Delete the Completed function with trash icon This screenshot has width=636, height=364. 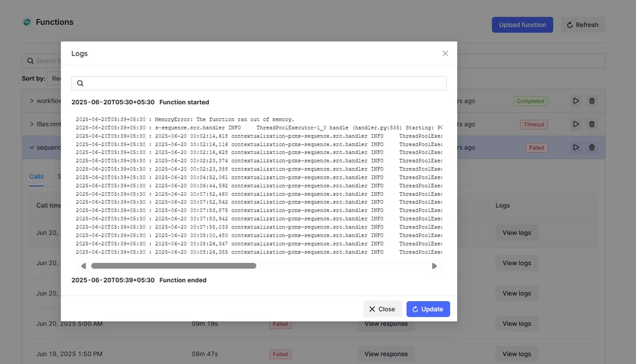point(592,101)
